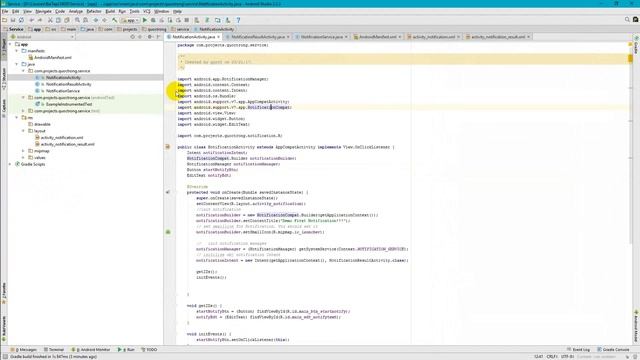The width and height of the screenshot is (640, 360).
Task: Expand the mipmap folder node
Action: tap(23, 151)
